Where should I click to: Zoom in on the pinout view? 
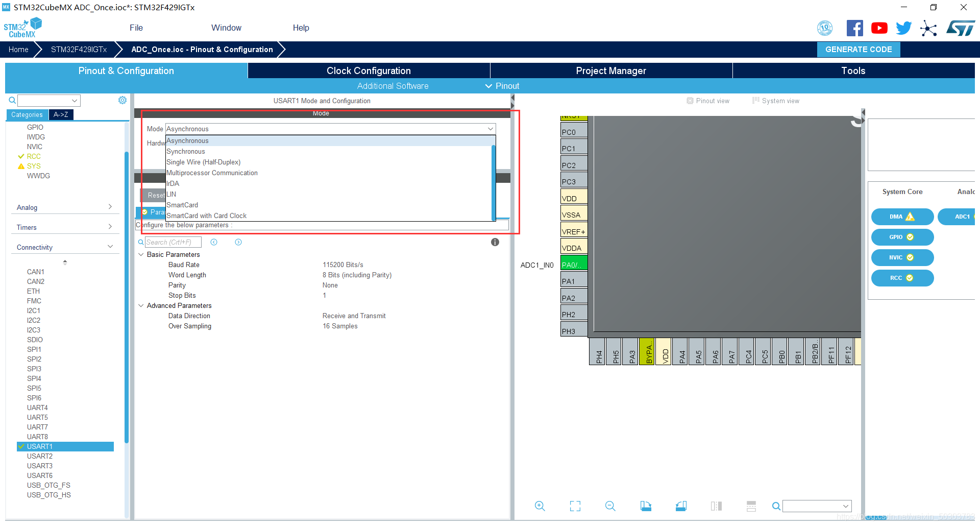(x=540, y=506)
